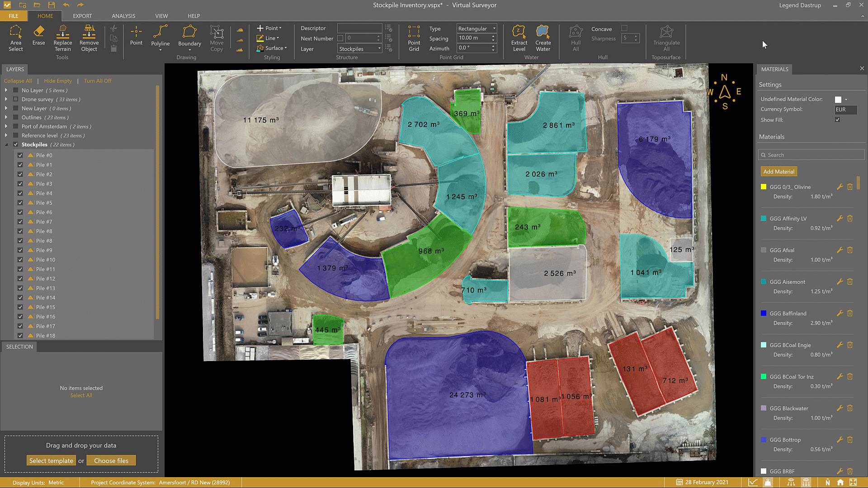Click the GGG 0/3_ Olivine yellow swatch
Viewport: 868px width, 488px height.
[x=764, y=187]
